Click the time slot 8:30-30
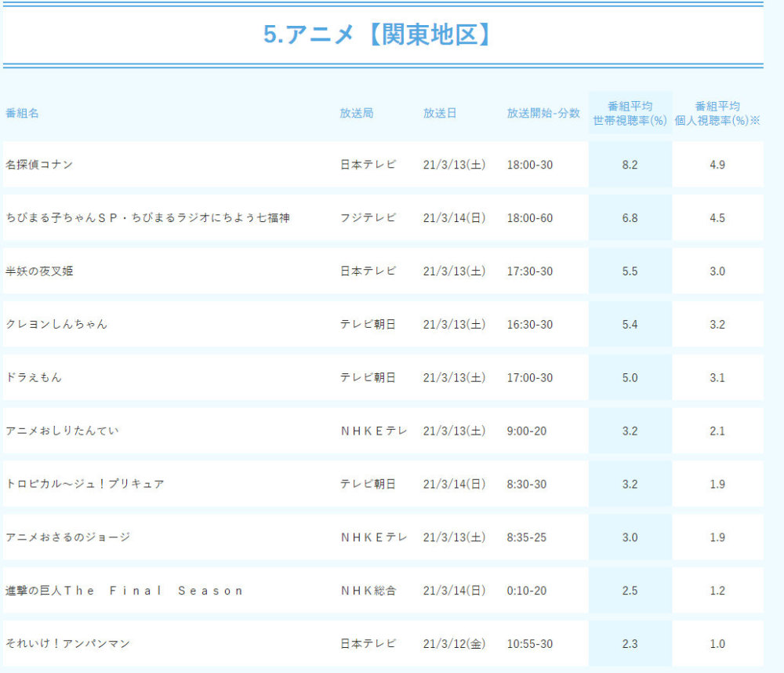The image size is (784, 673). [527, 484]
